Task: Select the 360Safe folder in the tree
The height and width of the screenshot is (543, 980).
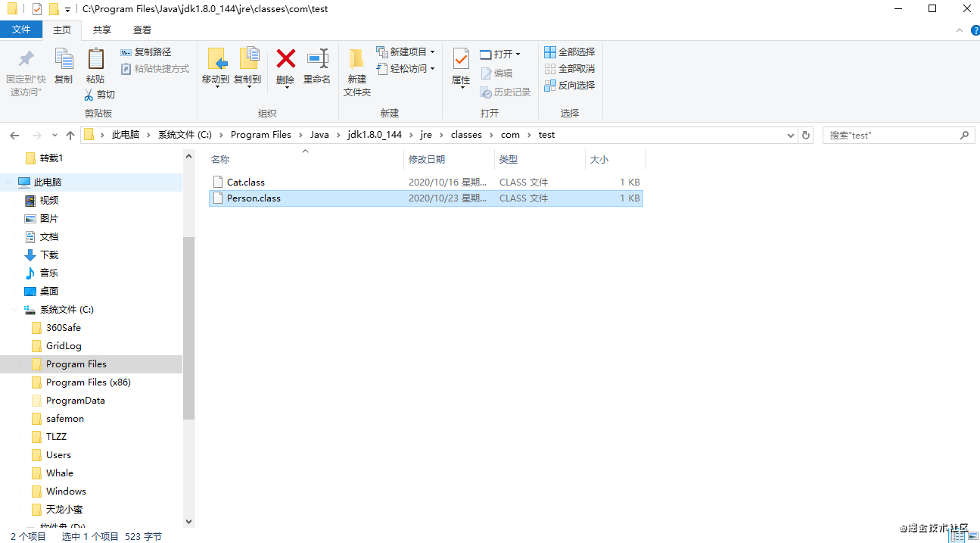Action: [56, 328]
